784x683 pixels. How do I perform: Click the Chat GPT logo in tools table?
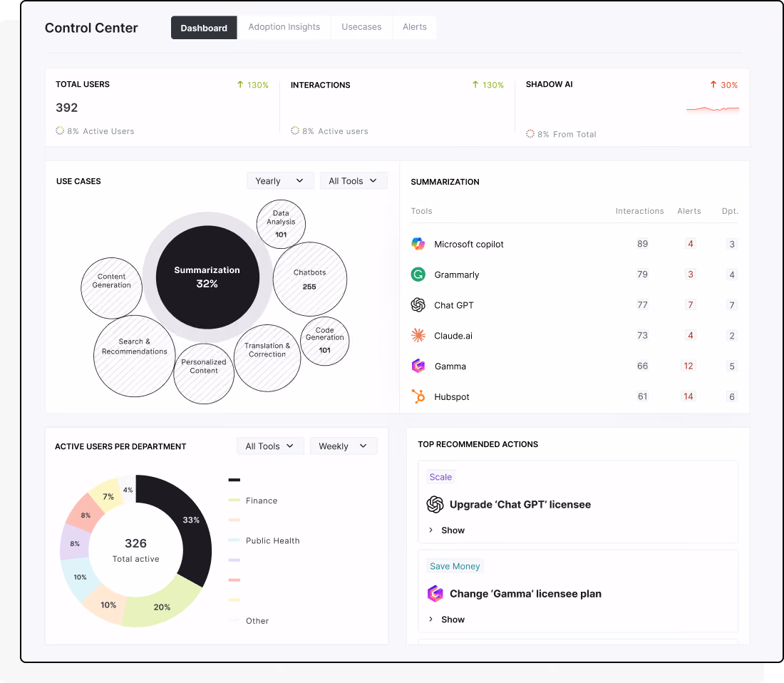pyautogui.click(x=418, y=305)
